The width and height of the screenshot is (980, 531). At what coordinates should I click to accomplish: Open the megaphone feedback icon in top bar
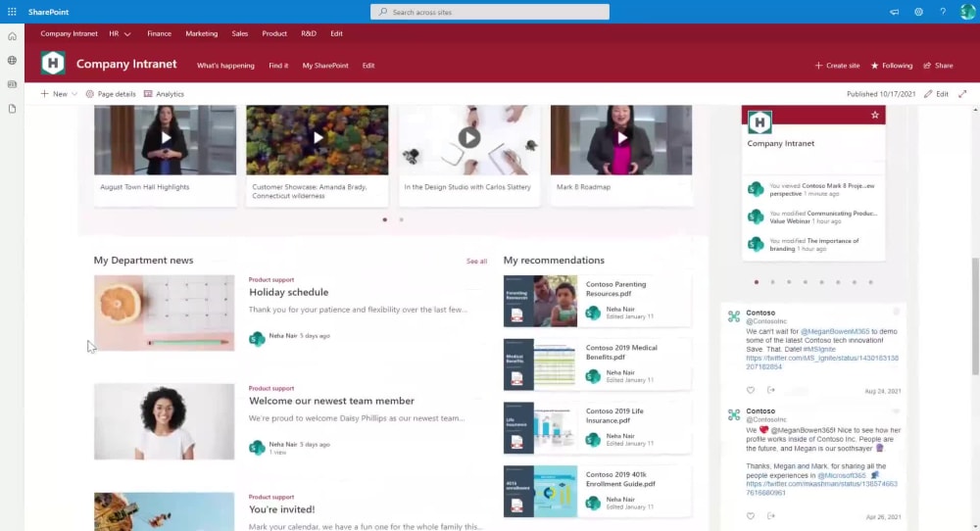click(x=895, y=12)
